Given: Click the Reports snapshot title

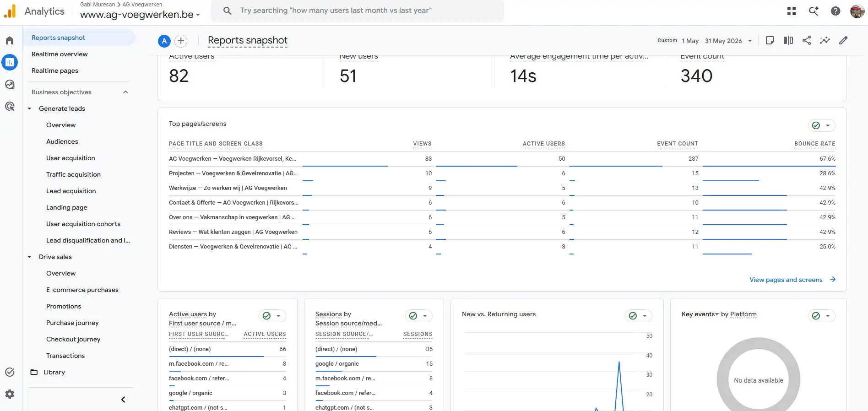Looking at the screenshot, I should [x=248, y=40].
